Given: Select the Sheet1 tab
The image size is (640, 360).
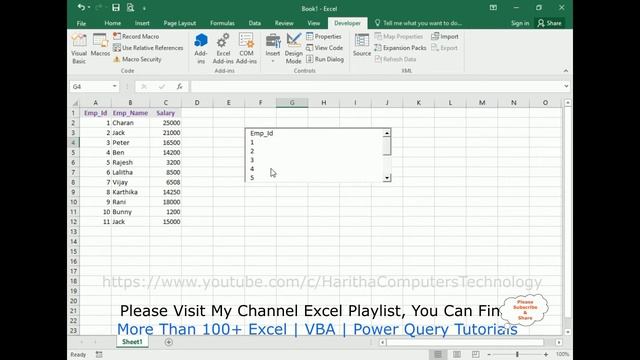Looking at the screenshot, I should [132, 342].
